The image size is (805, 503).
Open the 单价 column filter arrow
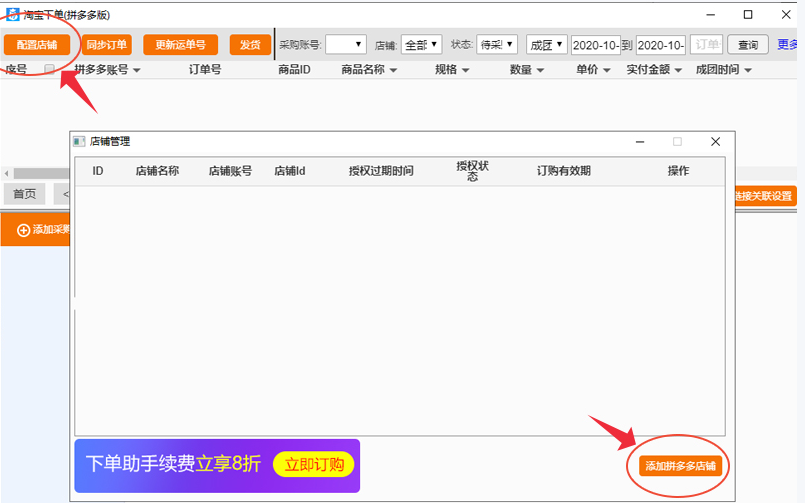coord(607,70)
